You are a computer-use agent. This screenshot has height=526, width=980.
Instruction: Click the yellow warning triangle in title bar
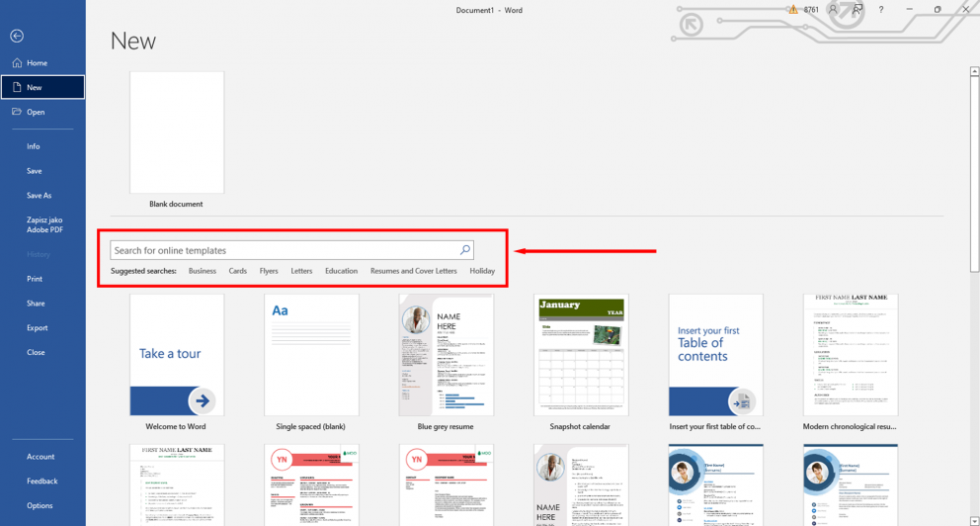point(792,9)
